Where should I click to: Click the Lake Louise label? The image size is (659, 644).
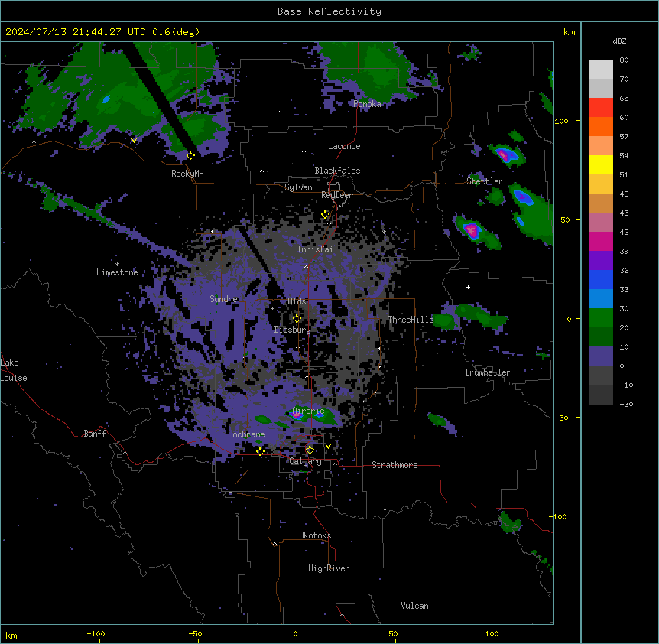coord(14,370)
